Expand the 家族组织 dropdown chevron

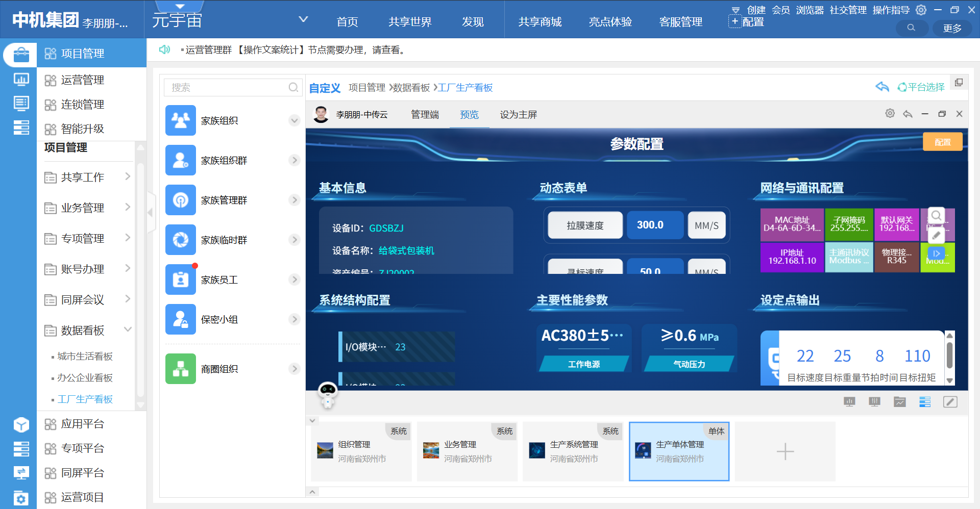coord(294,121)
